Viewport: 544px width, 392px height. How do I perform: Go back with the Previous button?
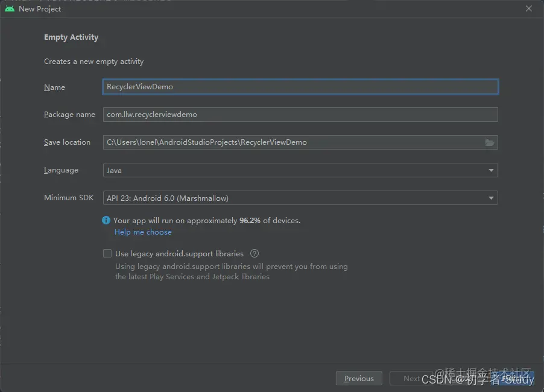[x=359, y=379]
